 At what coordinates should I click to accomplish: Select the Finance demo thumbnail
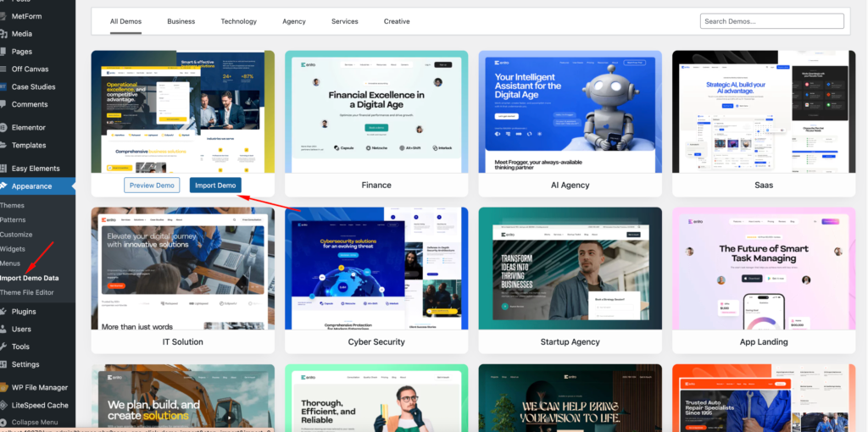click(376, 112)
